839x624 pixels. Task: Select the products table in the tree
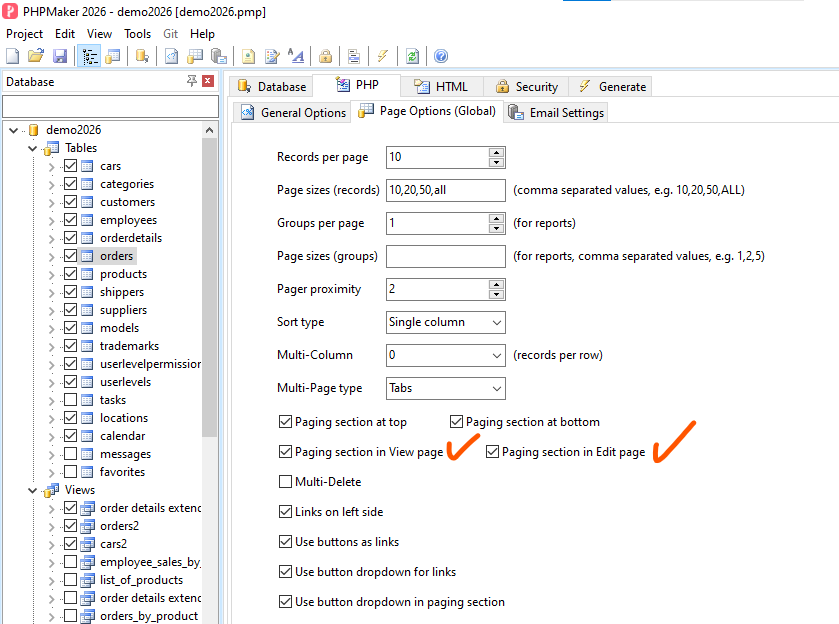coord(123,274)
